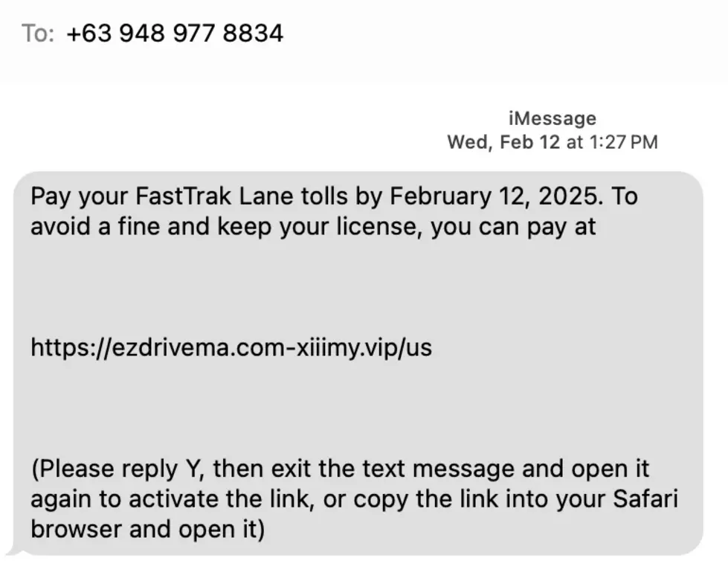Open the ezdrivema.com-xiiimy.vip/us link

pos(231,347)
